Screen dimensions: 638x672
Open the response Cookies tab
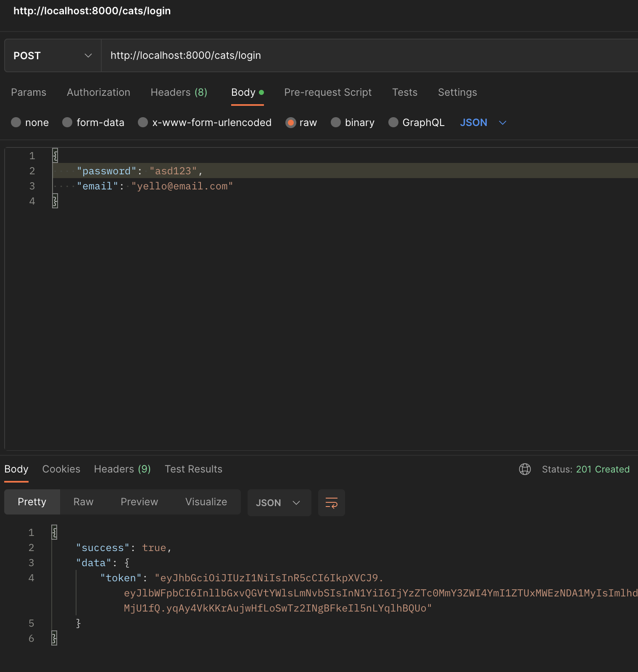[x=61, y=469]
